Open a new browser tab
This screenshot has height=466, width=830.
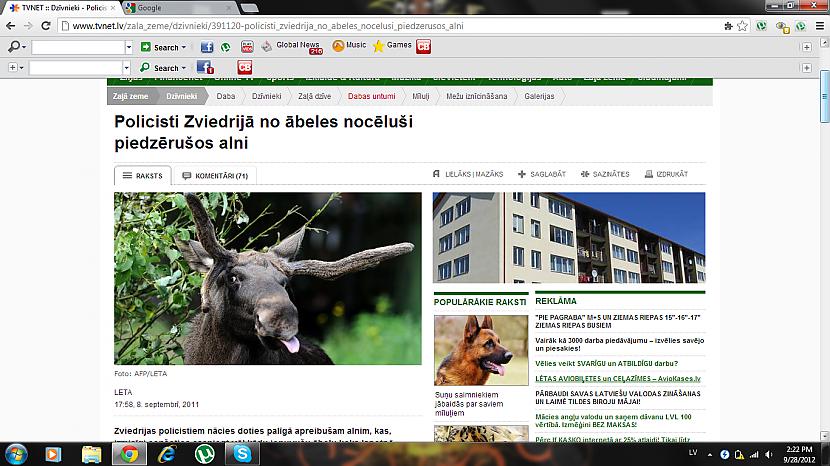249,8
